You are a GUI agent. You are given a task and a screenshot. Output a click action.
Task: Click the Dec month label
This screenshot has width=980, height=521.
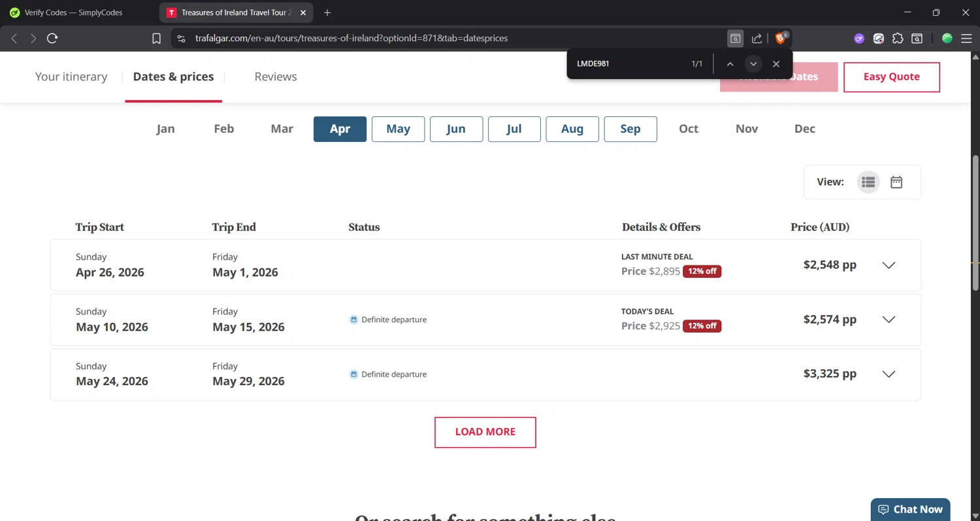(805, 129)
